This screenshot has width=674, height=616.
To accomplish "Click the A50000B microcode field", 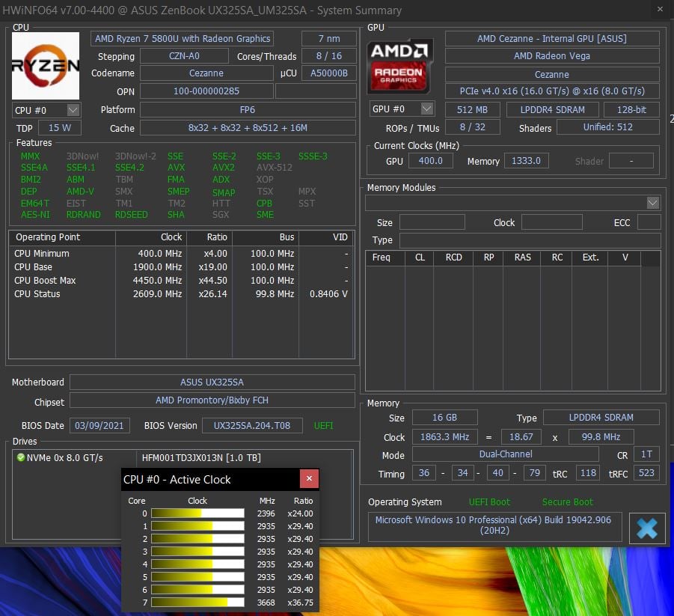I will point(329,73).
